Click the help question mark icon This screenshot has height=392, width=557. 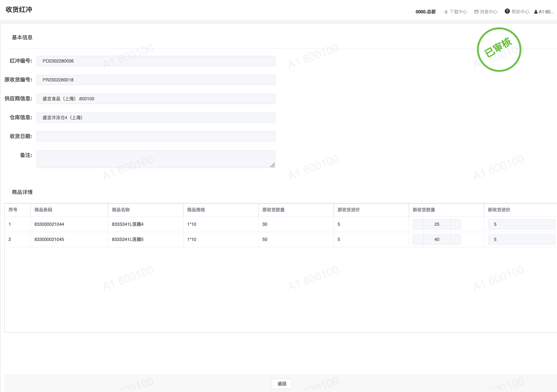pos(507,11)
